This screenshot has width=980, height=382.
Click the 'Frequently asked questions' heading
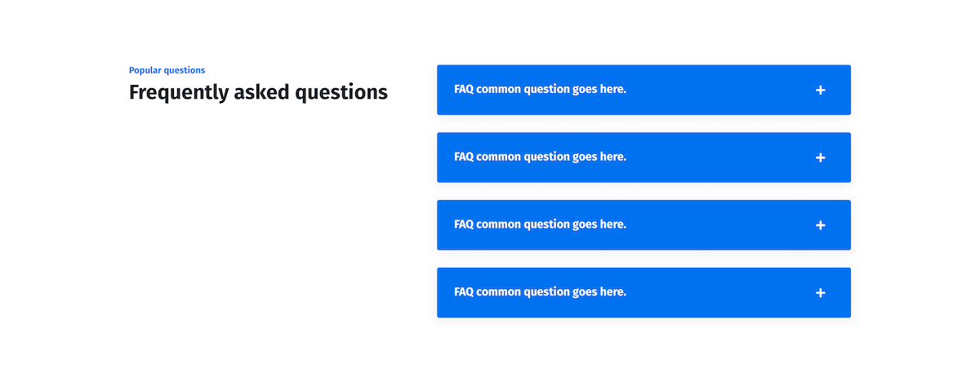tap(258, 92)
